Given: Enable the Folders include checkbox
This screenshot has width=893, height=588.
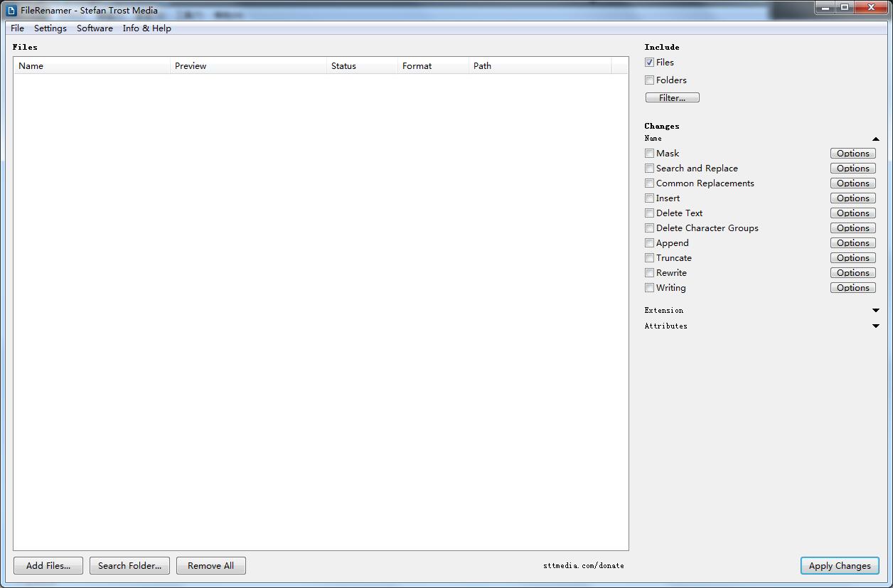Looking at the screenshot, I should (649, 80).
